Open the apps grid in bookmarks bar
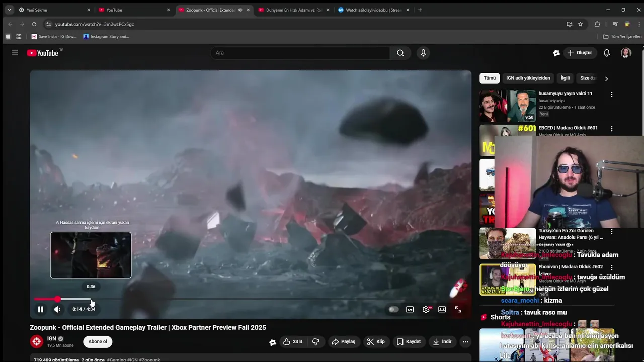The image size is (644, 362). 19,36
